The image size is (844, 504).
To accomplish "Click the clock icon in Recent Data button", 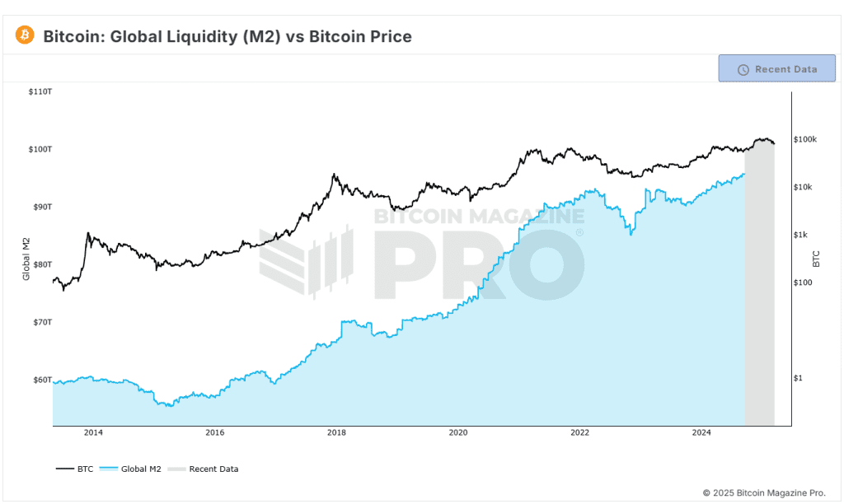I will pos(743,69).
